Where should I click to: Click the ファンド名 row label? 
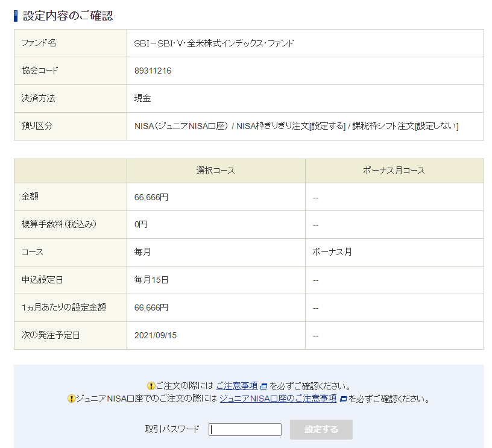[39, 43]
